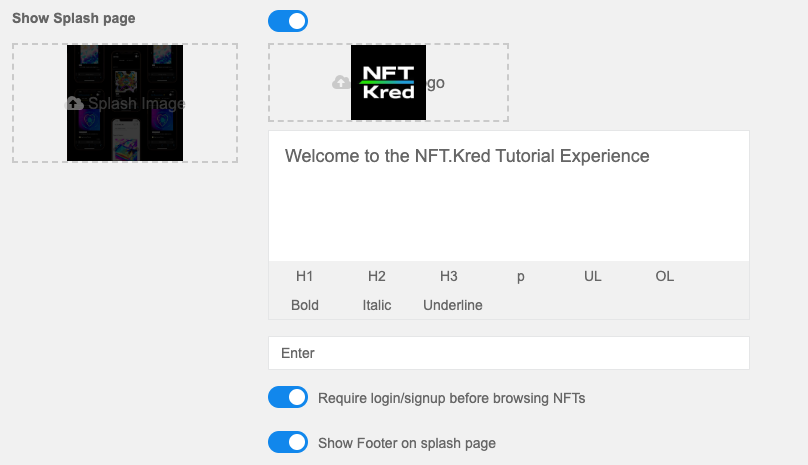
Task: Click the Show Footer on splash page label
Action: point(407,443)
